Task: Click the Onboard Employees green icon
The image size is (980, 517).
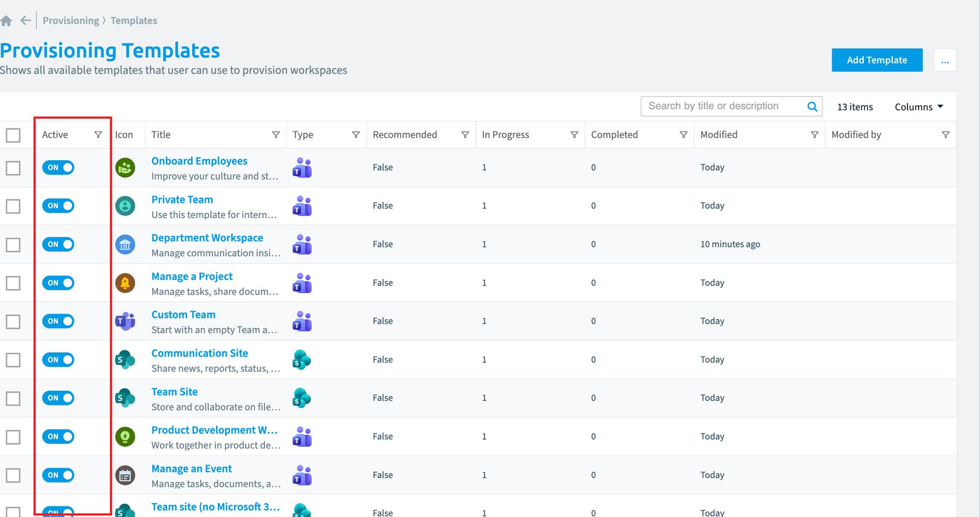Action: [x=125, y=168]
